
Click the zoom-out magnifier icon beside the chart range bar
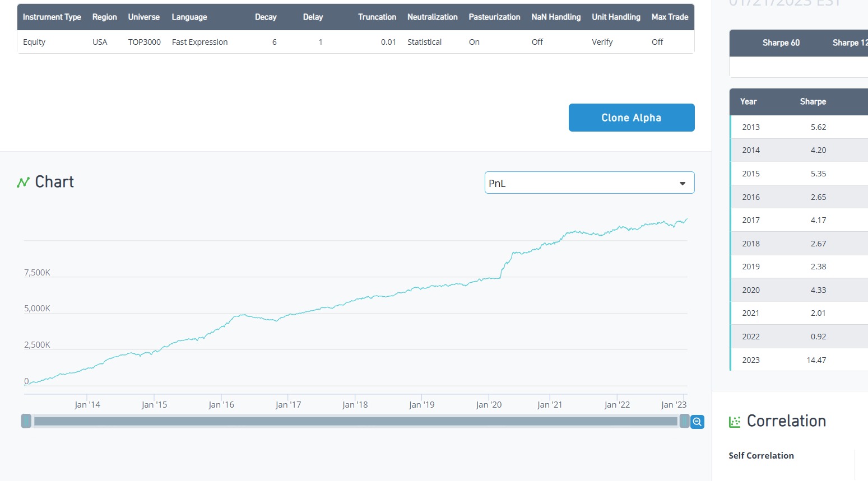click(697, 422)
